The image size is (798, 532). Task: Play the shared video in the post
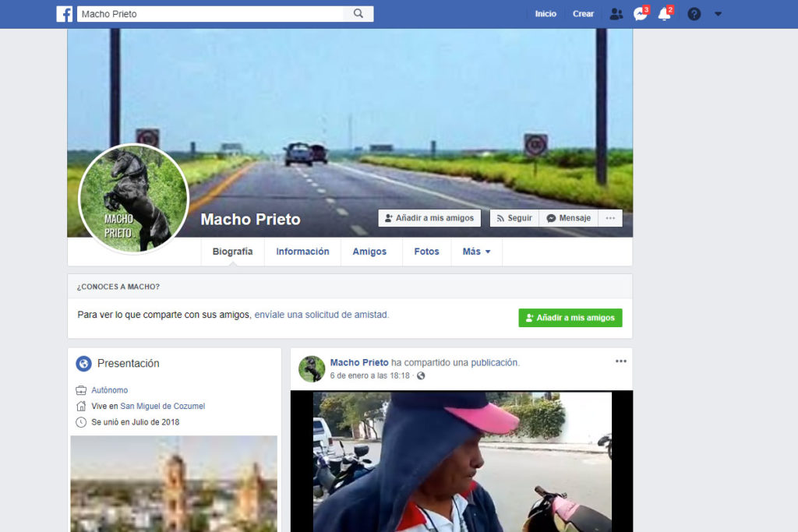point(461,461)
